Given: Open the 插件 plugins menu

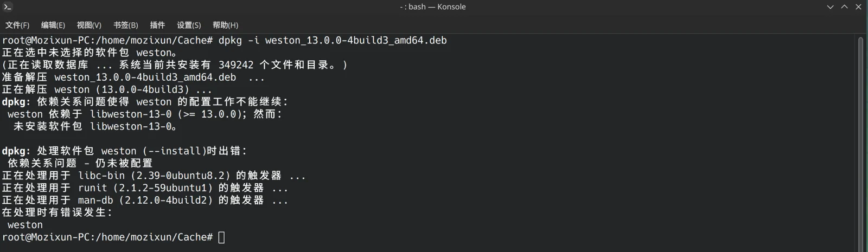Looking at the screenshot, I should [157, 25].
